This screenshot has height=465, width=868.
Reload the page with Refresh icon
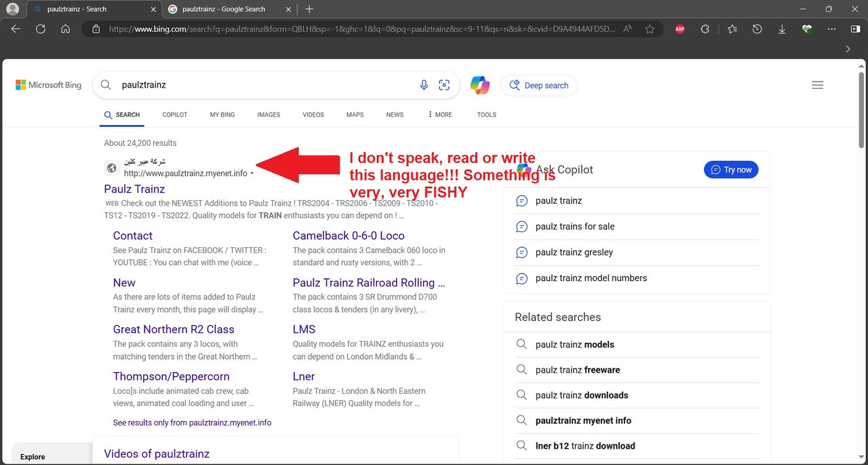(41, 29)
